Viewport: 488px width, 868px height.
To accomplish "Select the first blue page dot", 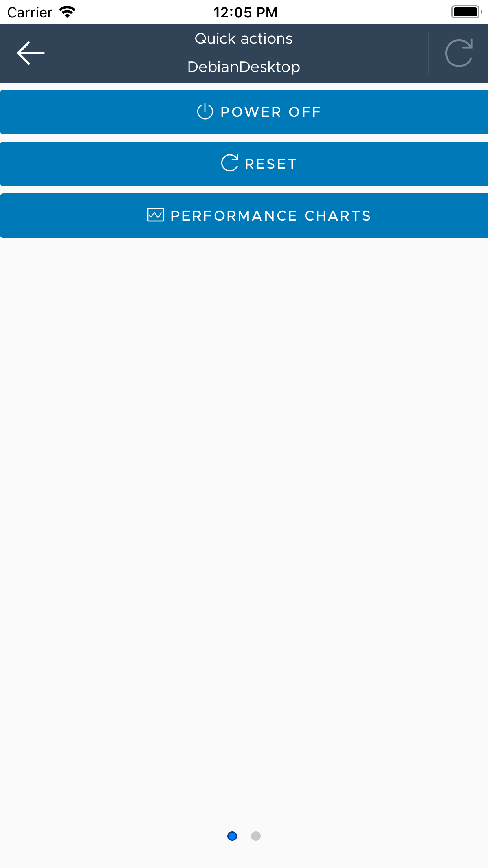I will (x=232, y=836).
